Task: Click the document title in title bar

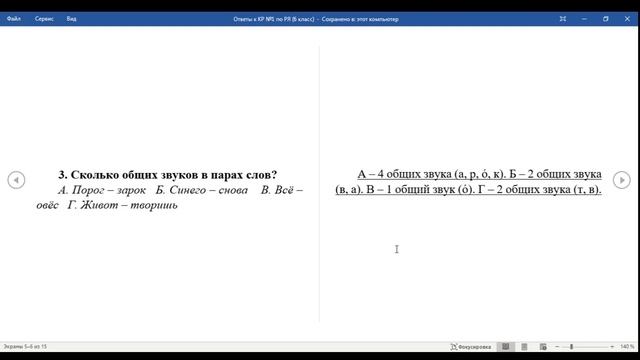Action: coord(316,19)
